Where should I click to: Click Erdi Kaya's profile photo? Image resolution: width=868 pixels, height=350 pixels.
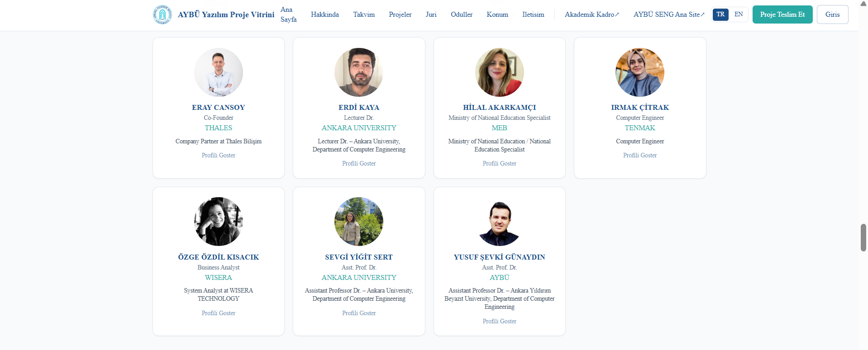[x=359, y=72]
